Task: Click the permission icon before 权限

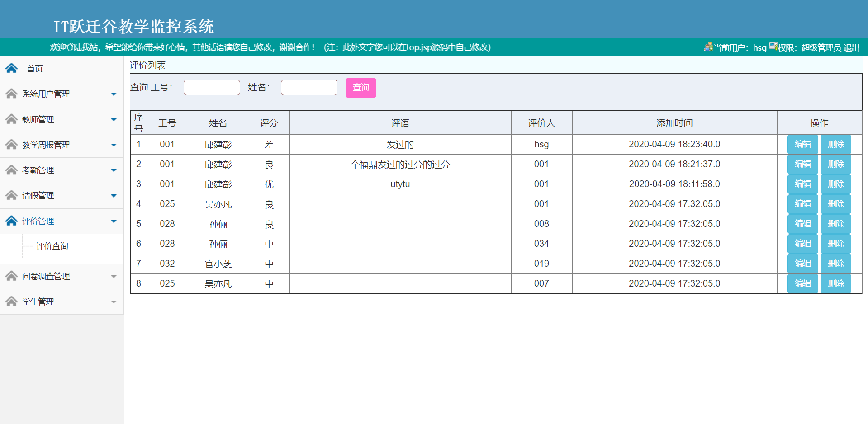Action: (773, 47)
